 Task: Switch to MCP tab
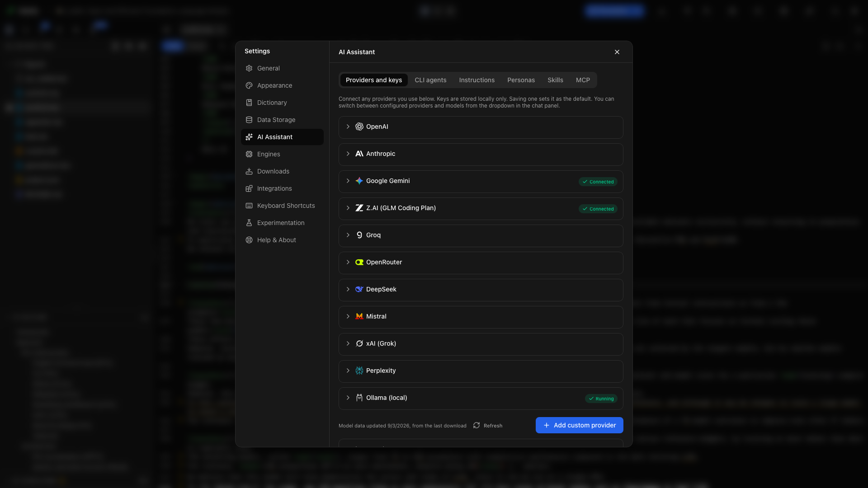[583, 80]
